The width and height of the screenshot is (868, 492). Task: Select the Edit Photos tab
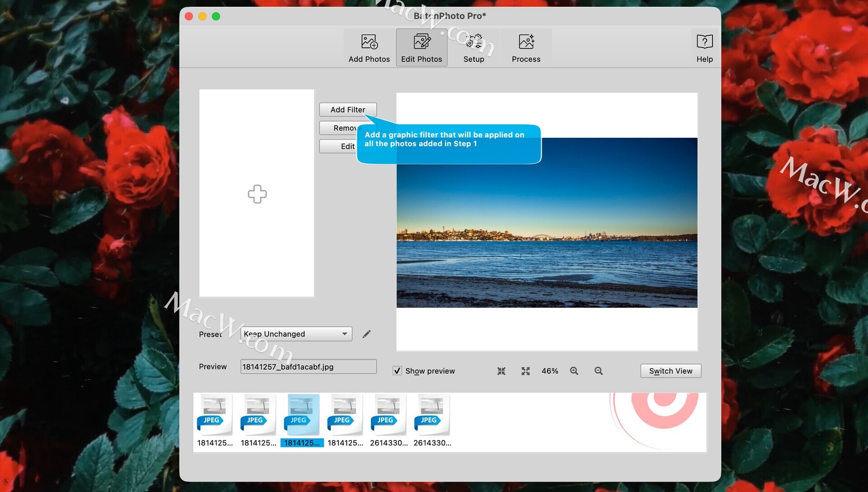click(421, 47)
